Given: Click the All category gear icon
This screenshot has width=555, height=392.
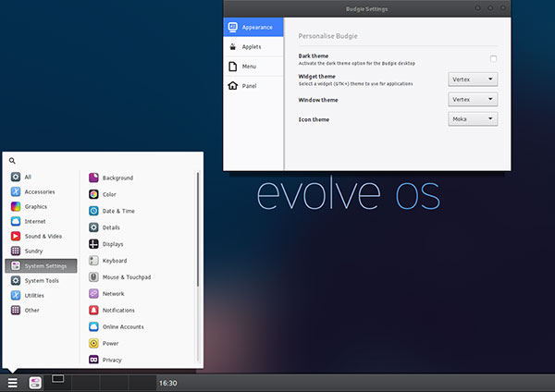Looking at the screenshot, I should pos(16,177).
